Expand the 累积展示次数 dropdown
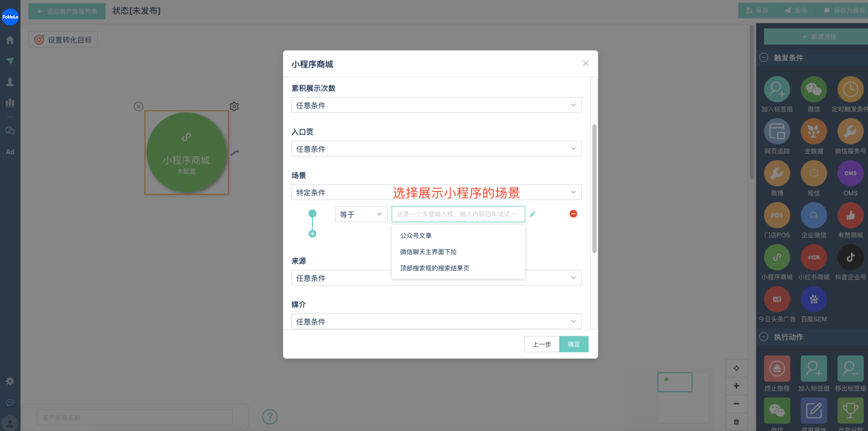The image size is (868, 431). pyautogui.click(x=436, y=106)
